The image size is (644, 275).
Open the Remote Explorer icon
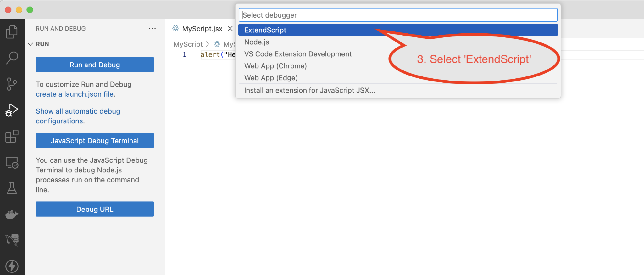click(x=12, y=163)
